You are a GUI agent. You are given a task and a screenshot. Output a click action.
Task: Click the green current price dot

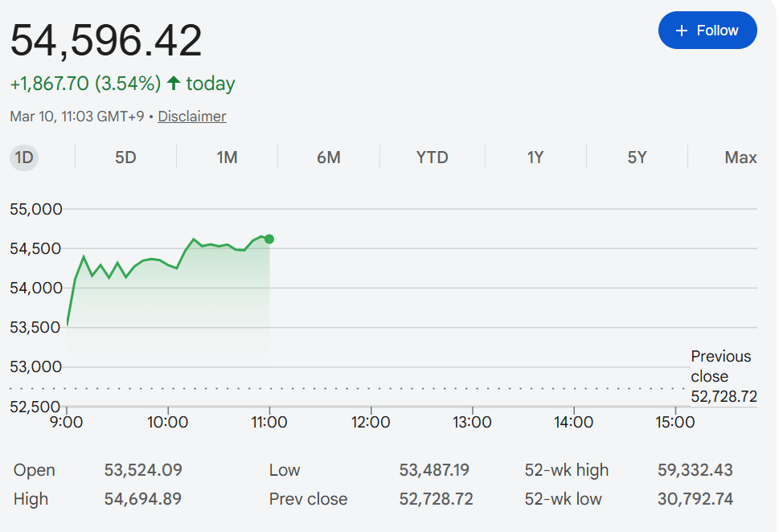(x=269, y=239)
